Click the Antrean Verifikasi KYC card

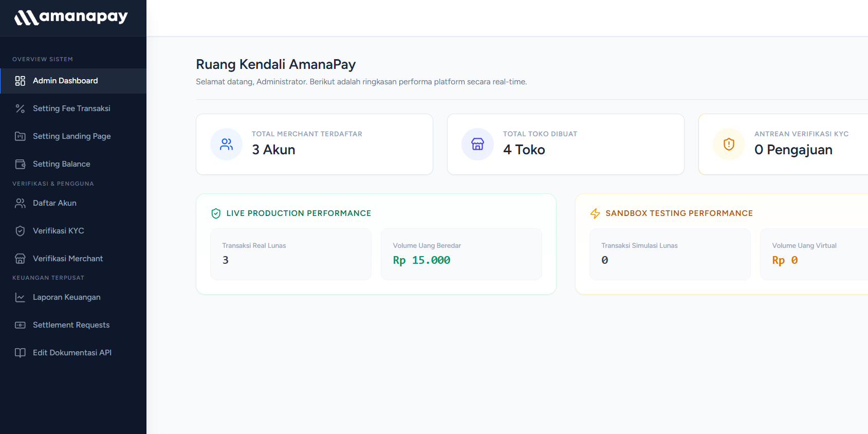tap(783, 144)
